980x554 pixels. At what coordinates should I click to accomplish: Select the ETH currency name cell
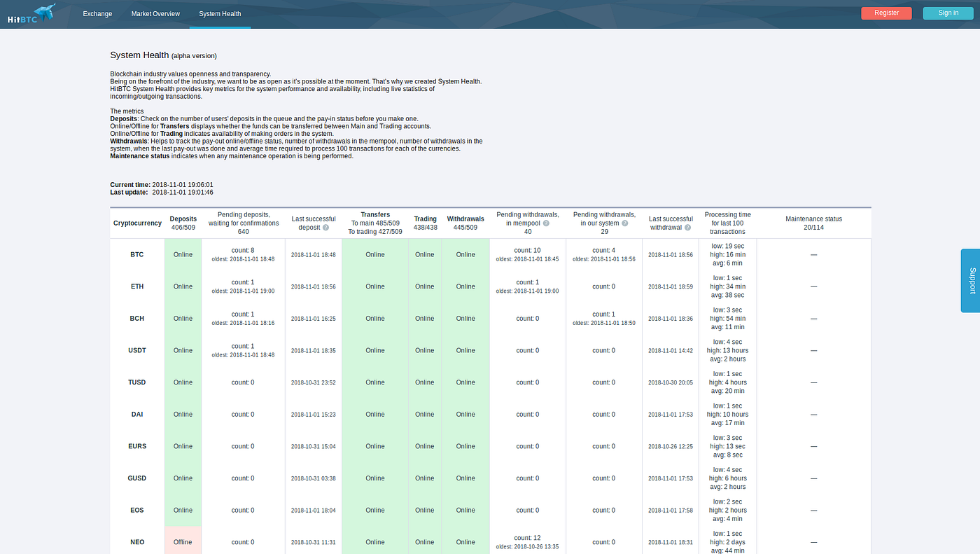[137, 286]
